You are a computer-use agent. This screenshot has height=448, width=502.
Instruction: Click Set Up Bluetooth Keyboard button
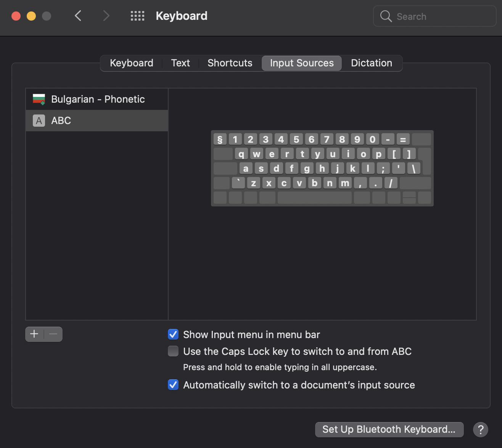click(389, 429)
